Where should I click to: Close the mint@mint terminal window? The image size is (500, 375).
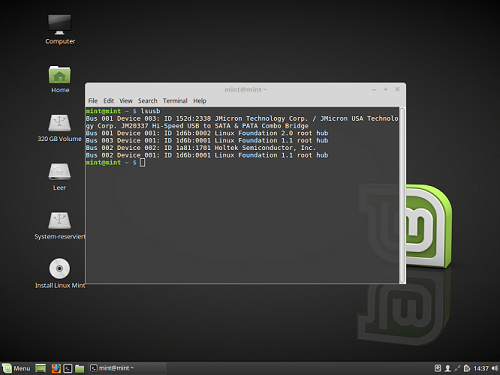coord(397,89)
